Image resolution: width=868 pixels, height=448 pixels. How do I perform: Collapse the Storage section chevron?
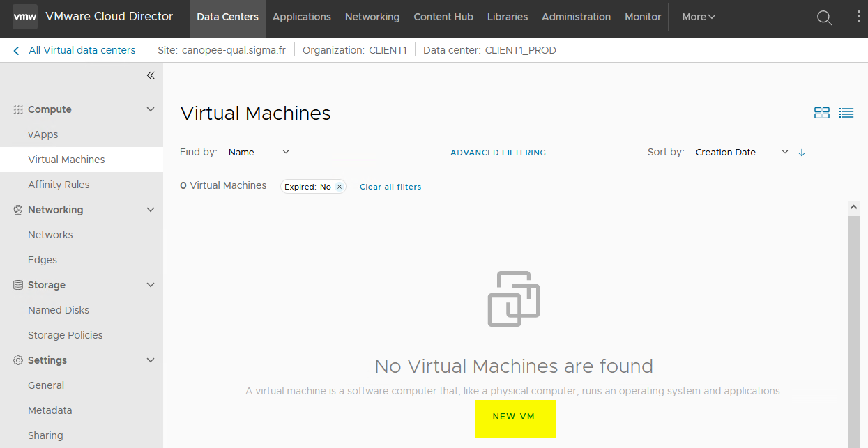click(151, 285)
